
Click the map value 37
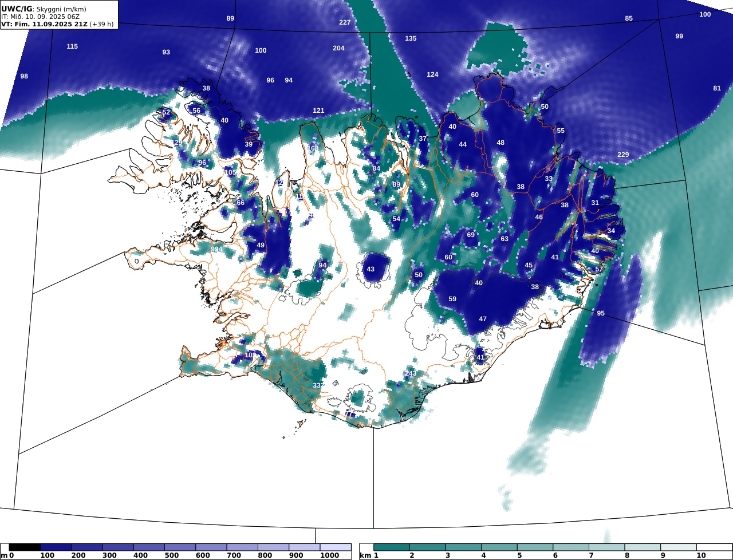[423, 139]
